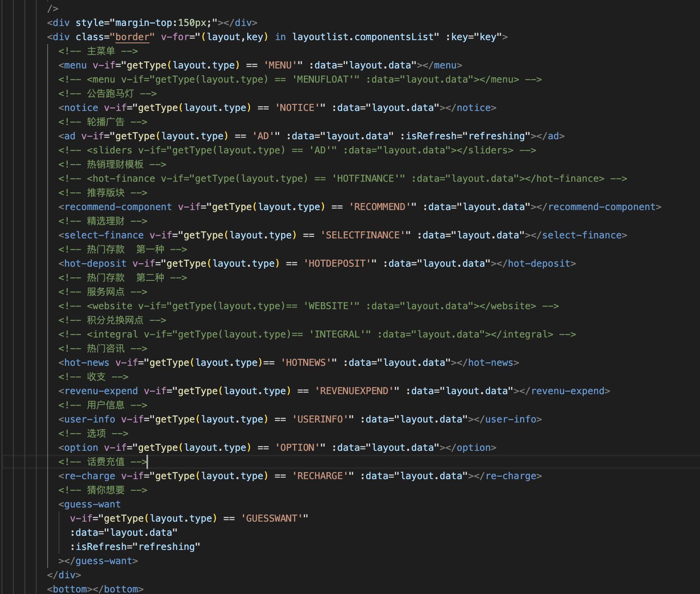Click the "refreshing" value under guess-want
This screenshot has width=700, height=594.
click(x=167, y=547)
